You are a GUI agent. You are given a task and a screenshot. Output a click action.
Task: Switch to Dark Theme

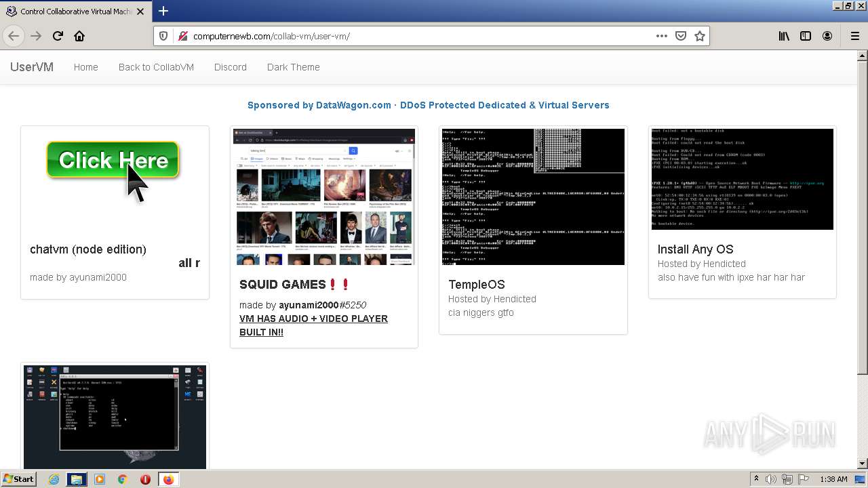[294, 67]
